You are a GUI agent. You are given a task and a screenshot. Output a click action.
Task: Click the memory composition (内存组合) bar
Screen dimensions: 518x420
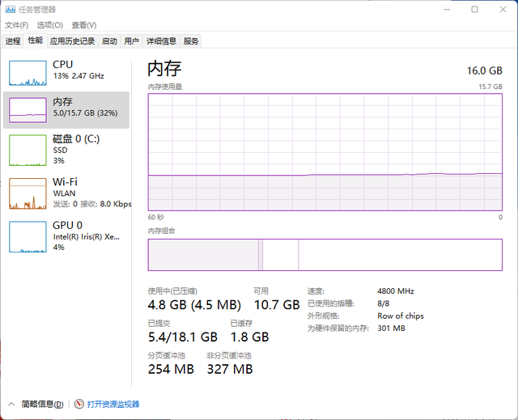[325, 254]
